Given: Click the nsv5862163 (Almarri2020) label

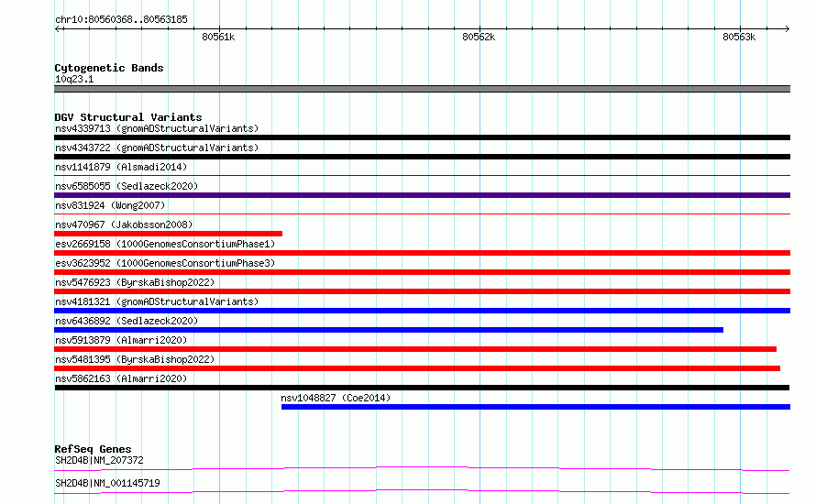Looking at the screenshot, I should [x=121, y=378].
